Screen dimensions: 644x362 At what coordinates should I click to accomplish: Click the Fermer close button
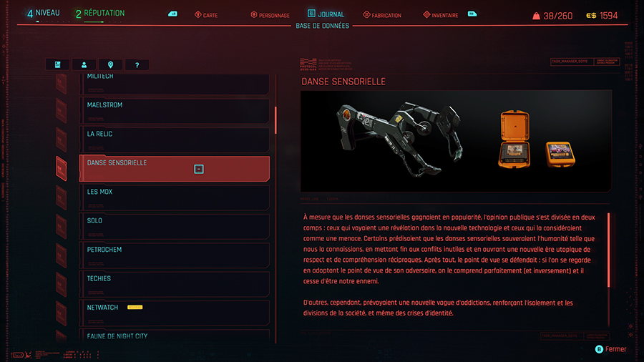[x=611, y=349]
